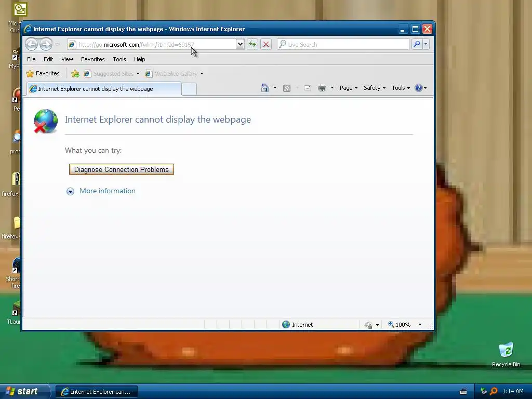Open the Tools command bar menu

tap(401, 88)
